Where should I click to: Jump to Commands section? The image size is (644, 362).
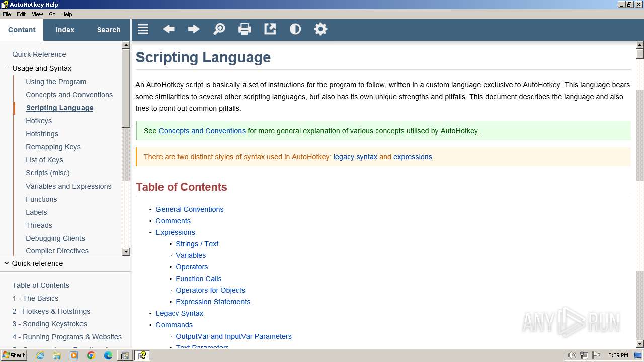[x=174, y=325]
